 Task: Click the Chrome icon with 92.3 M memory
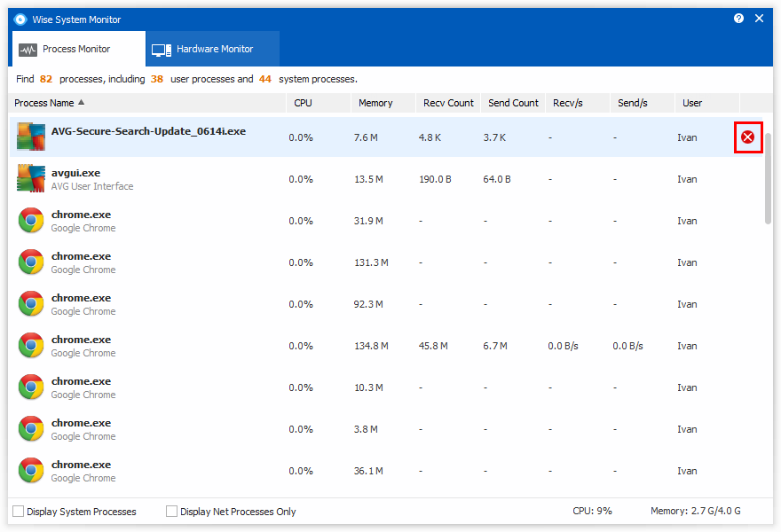31,303
